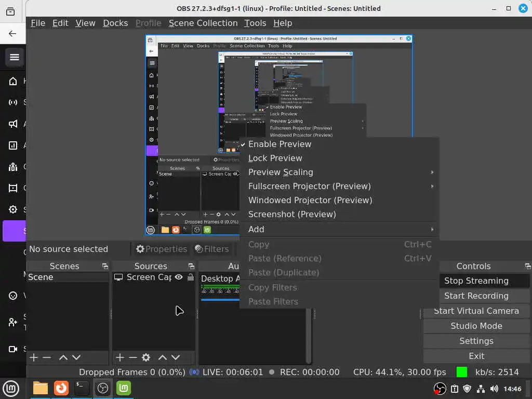The width and height of the screenshot is (532, 399).
Task: Click the broadcast signal icon in the sidebar
Action: (x=13, y=102)
